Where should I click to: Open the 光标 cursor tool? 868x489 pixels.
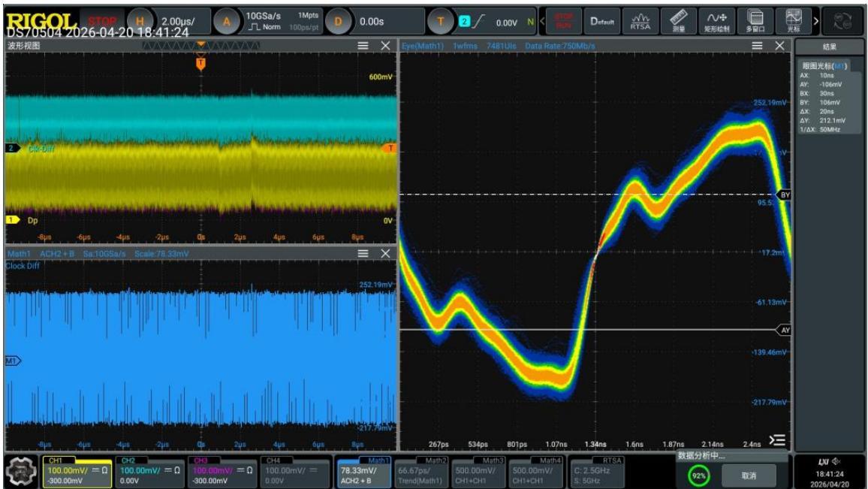click(793, 22)
